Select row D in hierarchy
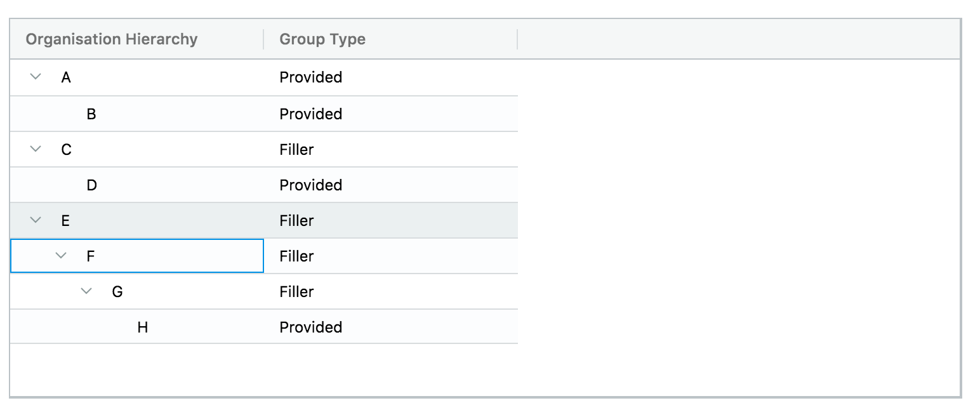This screenshot has height=410, width=980. pyautogui.click(x=91, y=185)
